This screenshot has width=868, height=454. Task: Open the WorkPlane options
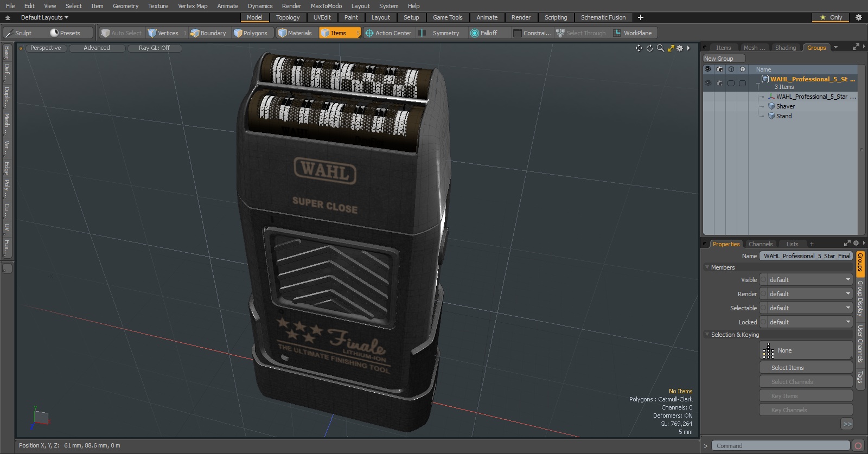point(634,33)
